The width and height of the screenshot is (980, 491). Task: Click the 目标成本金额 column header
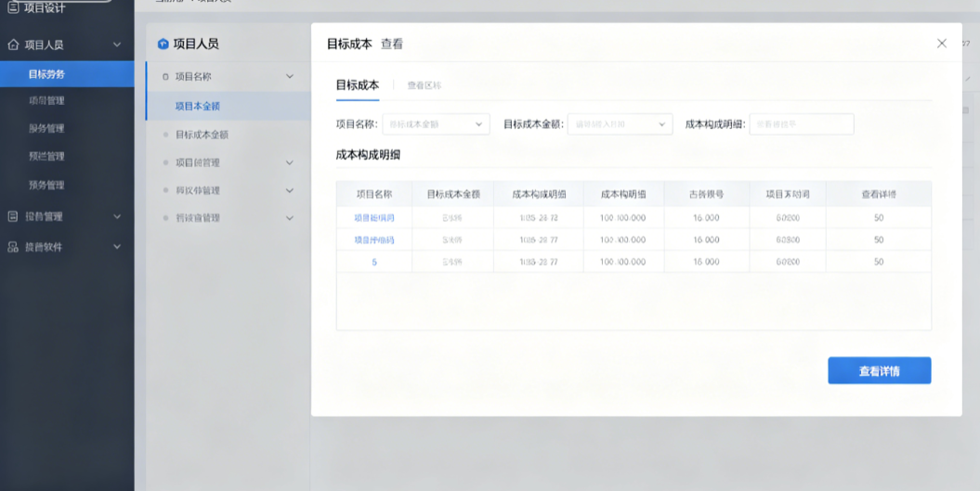coord(453,194)
